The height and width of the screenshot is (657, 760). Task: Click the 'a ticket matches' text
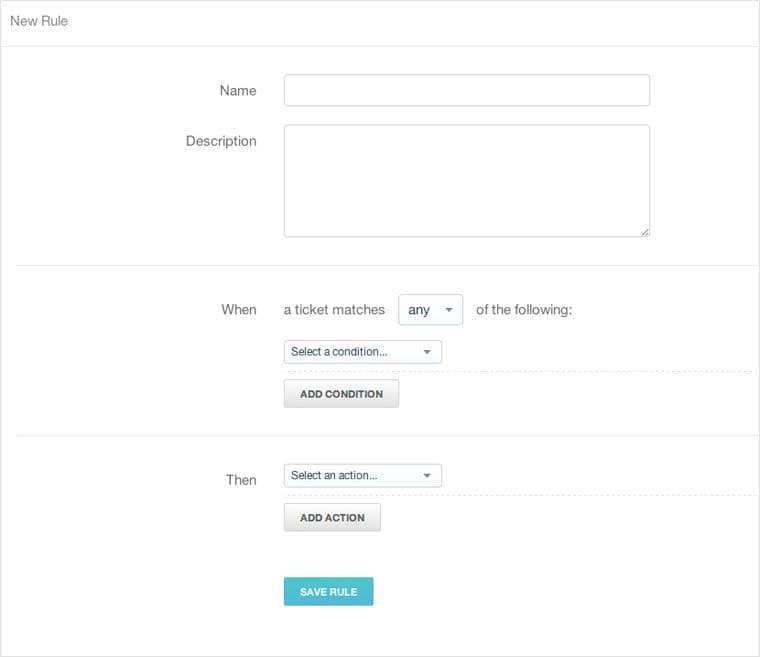pos(334,310)
